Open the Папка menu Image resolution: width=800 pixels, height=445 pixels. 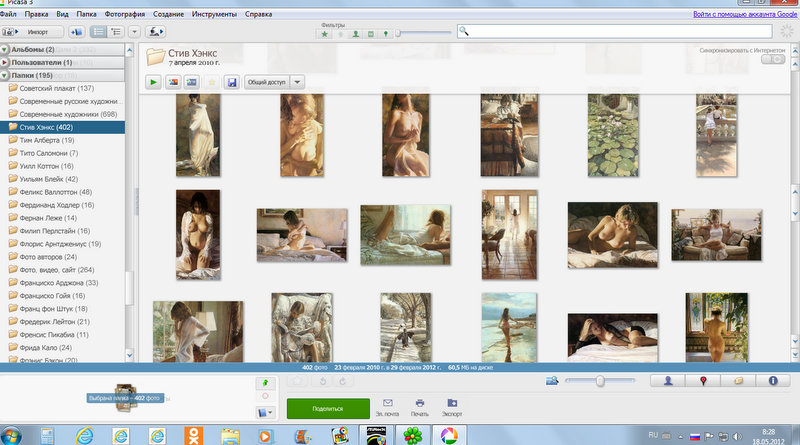[x=87, y=14]
